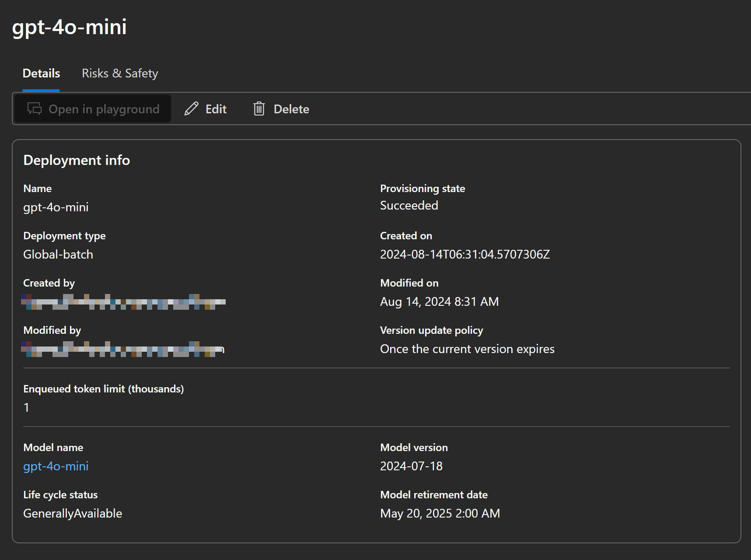Click the Created by label
This screenshot has width=751, height=560.
[x=49, y=283]
